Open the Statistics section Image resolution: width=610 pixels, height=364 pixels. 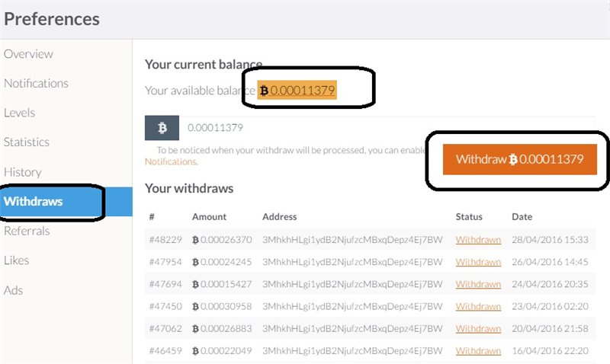27,142
